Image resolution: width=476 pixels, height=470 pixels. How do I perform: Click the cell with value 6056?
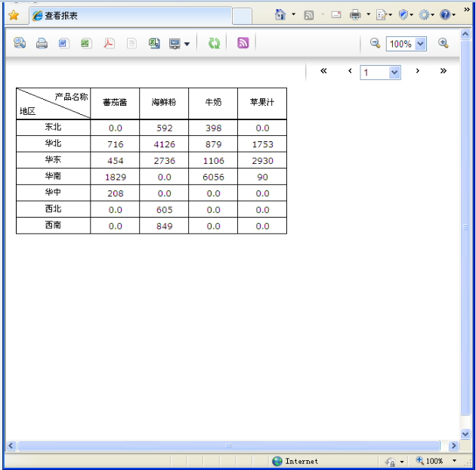point(213,177)
